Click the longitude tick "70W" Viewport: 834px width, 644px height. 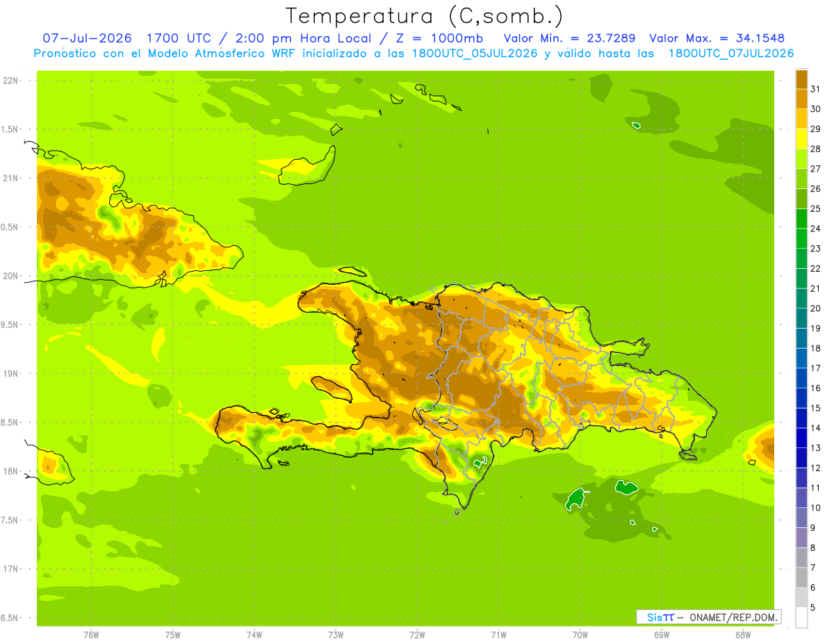(580, 635)
